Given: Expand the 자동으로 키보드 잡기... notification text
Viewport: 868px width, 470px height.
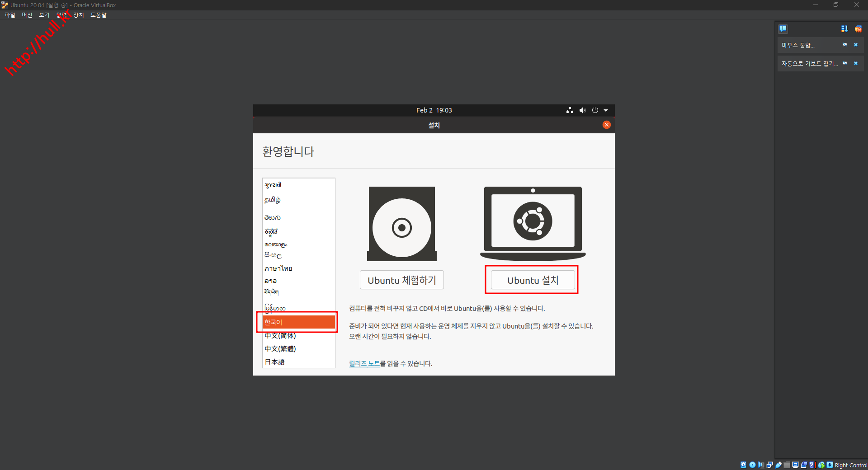Looking at the screenshot, I should pos(810,64).
